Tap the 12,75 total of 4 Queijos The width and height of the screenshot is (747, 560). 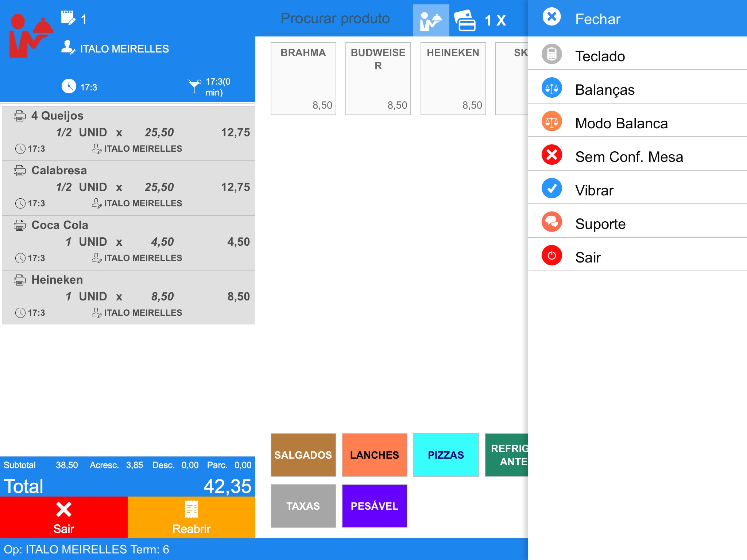coord(236,132)
